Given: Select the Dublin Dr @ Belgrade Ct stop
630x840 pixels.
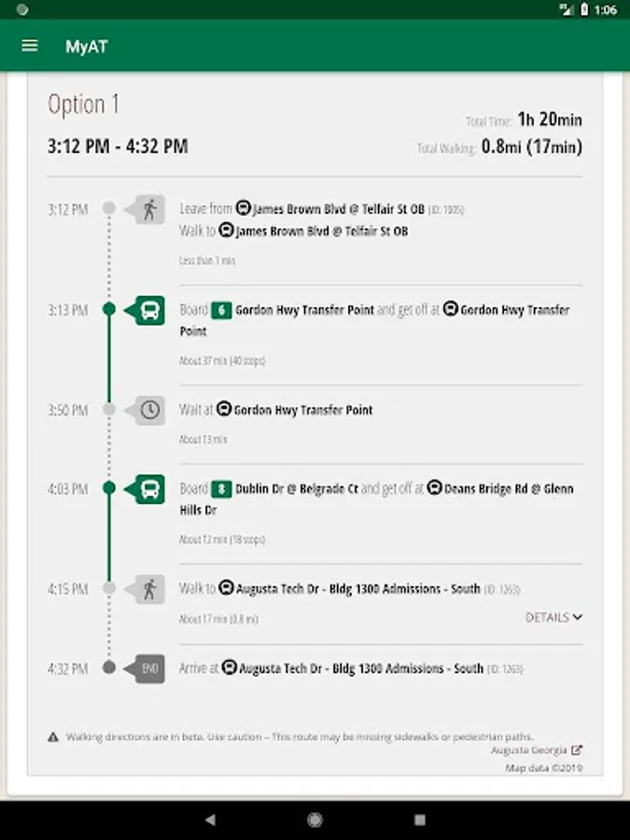Looking at the screenshot, I should point(296,489).
